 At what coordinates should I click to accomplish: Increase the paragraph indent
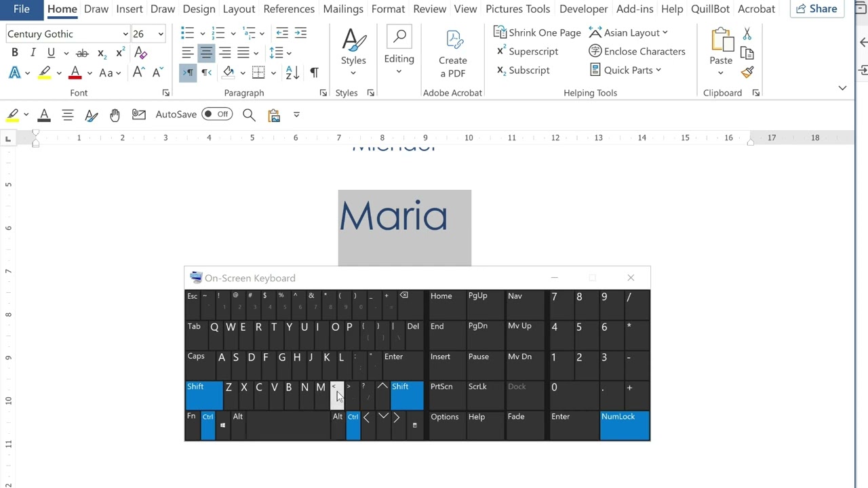(300, 33)
